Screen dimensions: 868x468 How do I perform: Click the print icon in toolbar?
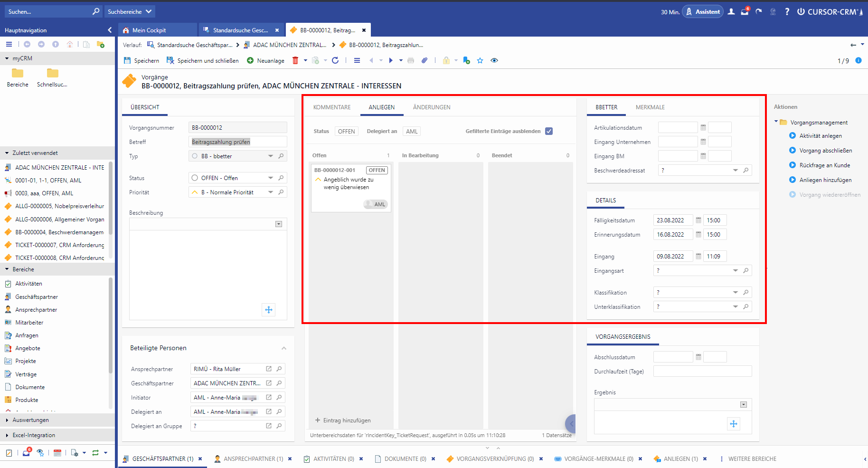[411, 60]
